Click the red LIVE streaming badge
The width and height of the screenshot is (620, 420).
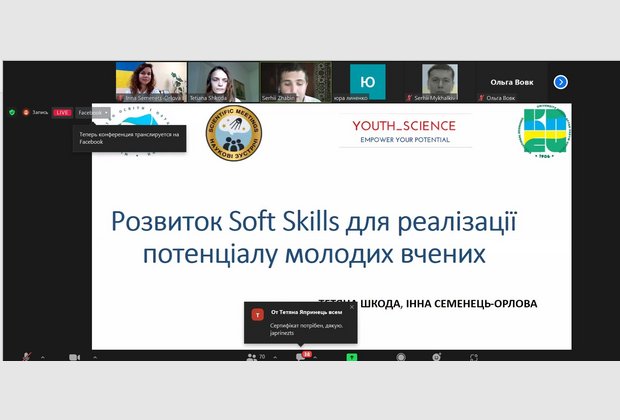[62, 113]
